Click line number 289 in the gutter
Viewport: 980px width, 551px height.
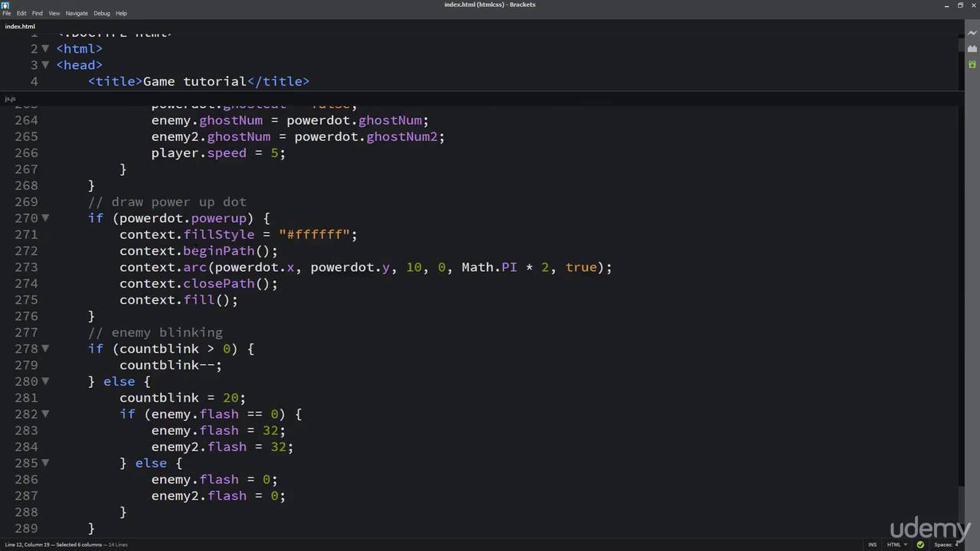26,528
